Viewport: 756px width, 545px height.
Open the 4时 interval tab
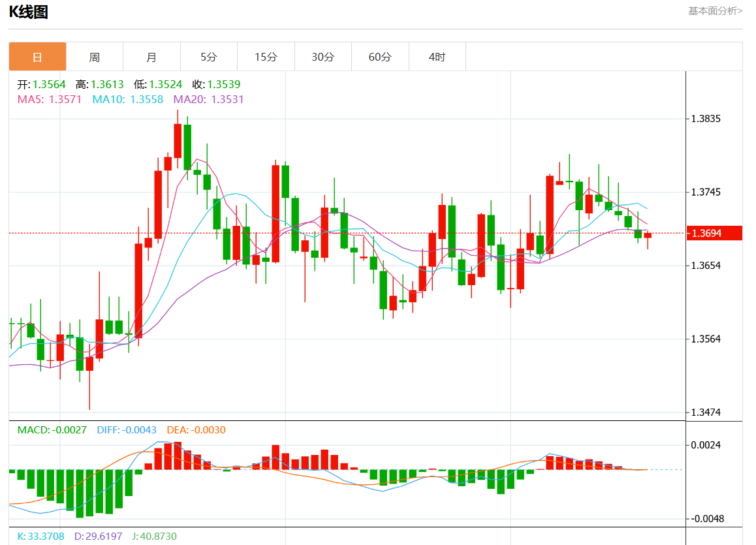(437, 57)
